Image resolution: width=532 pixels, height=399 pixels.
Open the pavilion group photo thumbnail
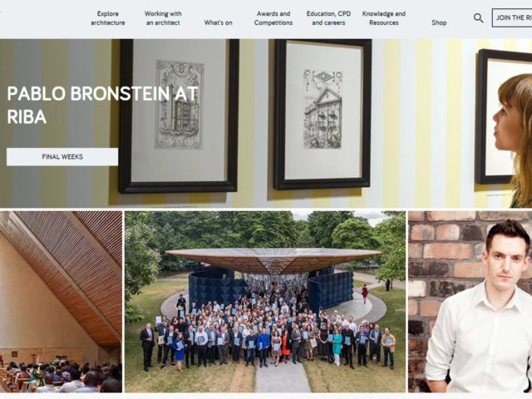pos(265,302)
